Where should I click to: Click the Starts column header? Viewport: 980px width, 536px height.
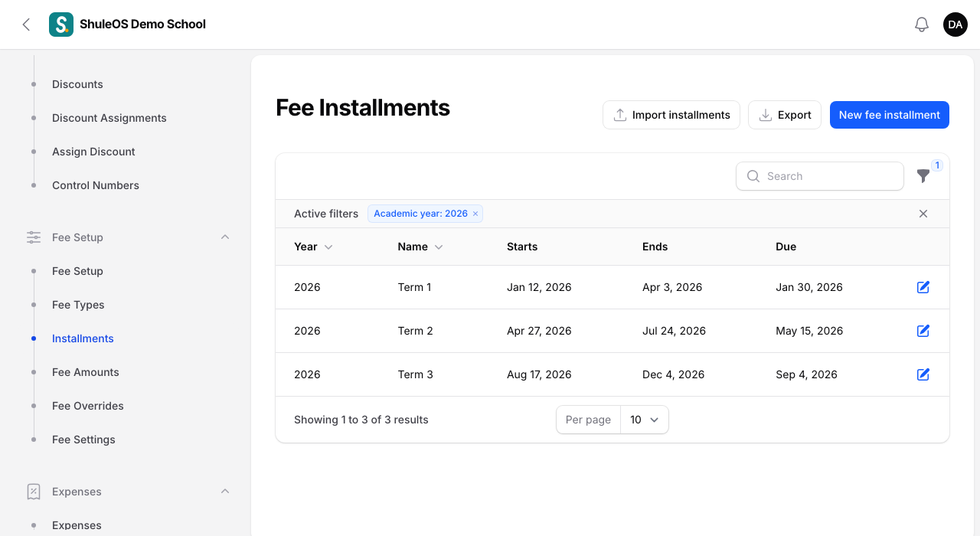point(522,247)
